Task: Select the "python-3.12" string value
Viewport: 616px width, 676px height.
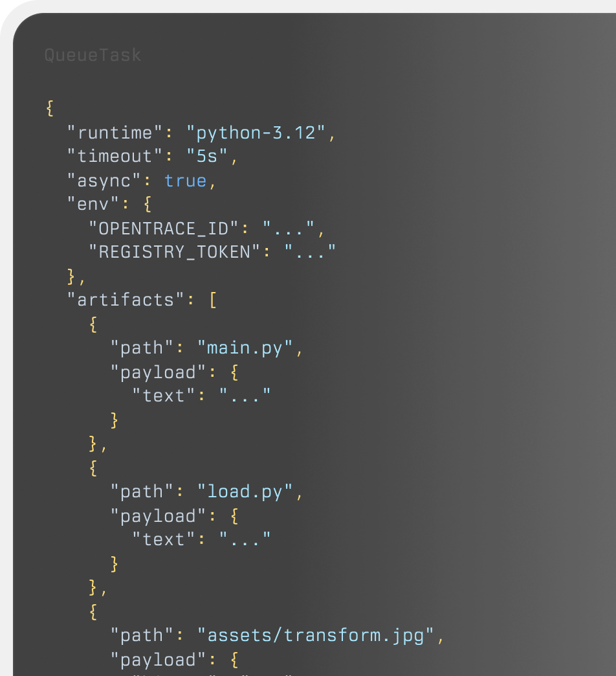Action: point(256,133)
